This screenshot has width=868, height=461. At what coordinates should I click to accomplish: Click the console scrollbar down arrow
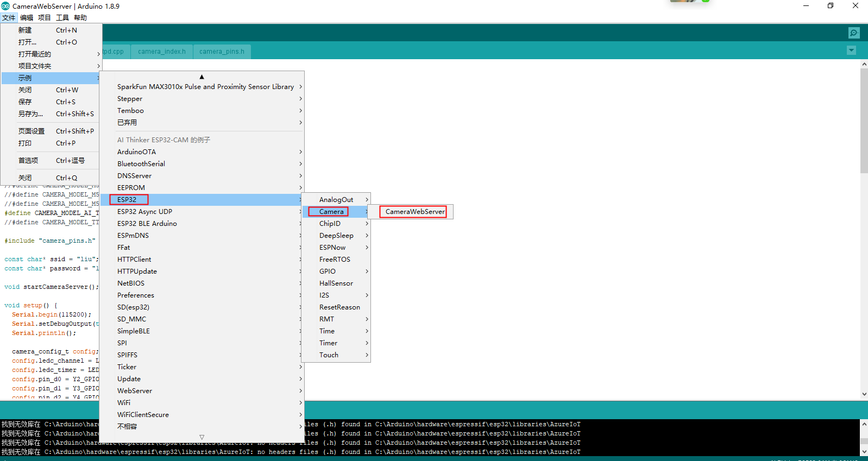click(x=864, y=451)
